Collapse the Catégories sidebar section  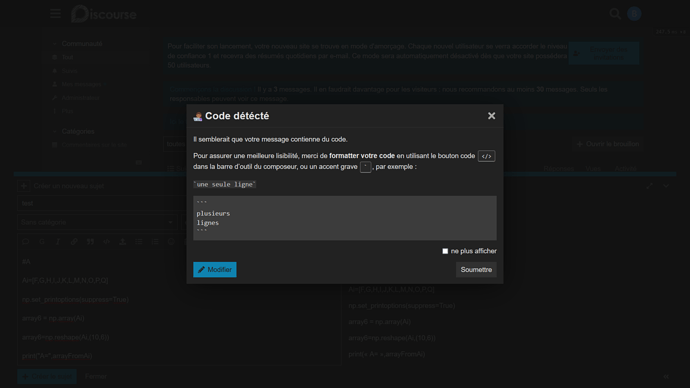[74, 131]
